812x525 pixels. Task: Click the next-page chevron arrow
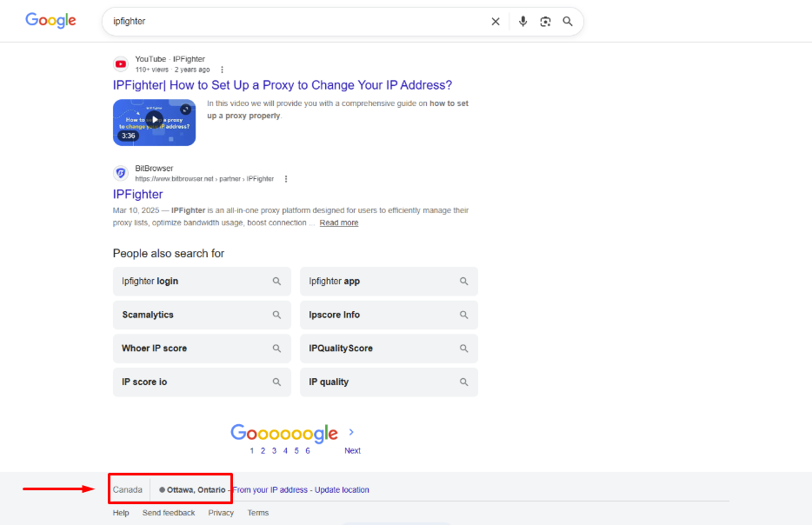click(x=351, y=432)
